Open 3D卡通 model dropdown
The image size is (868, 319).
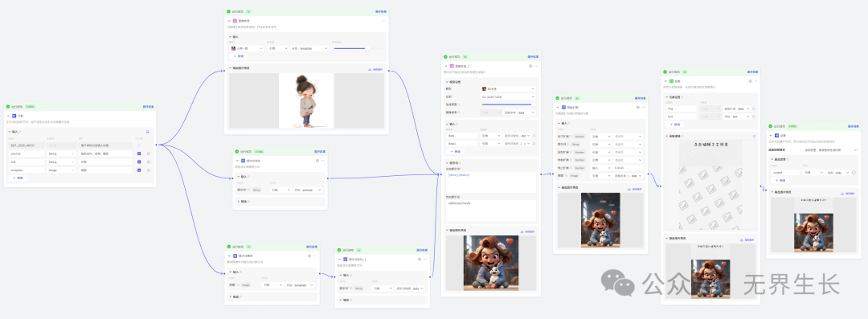coord(508,88)
